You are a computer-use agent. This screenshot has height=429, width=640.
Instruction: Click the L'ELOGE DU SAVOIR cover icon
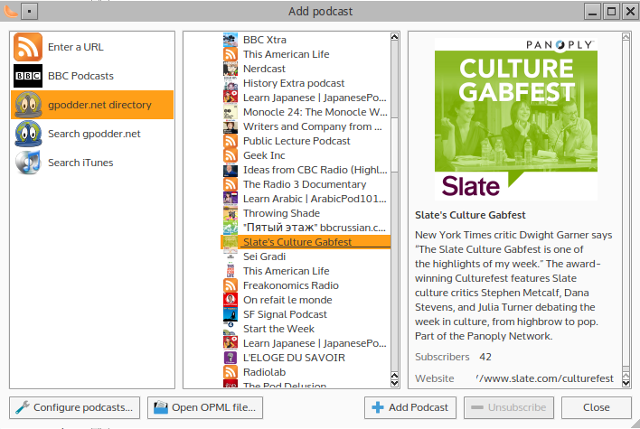click(x=230, y=358)
